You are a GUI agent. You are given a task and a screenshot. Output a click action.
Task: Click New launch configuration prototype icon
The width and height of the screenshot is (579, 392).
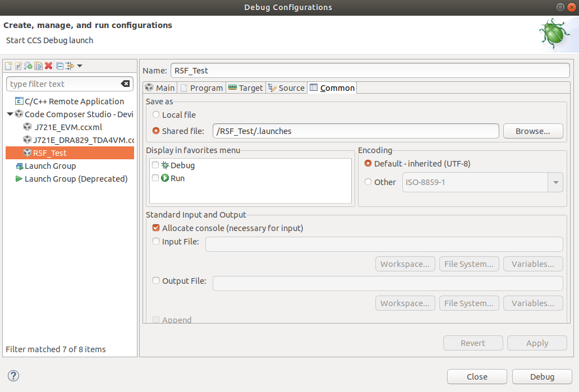tap(19, 66)
